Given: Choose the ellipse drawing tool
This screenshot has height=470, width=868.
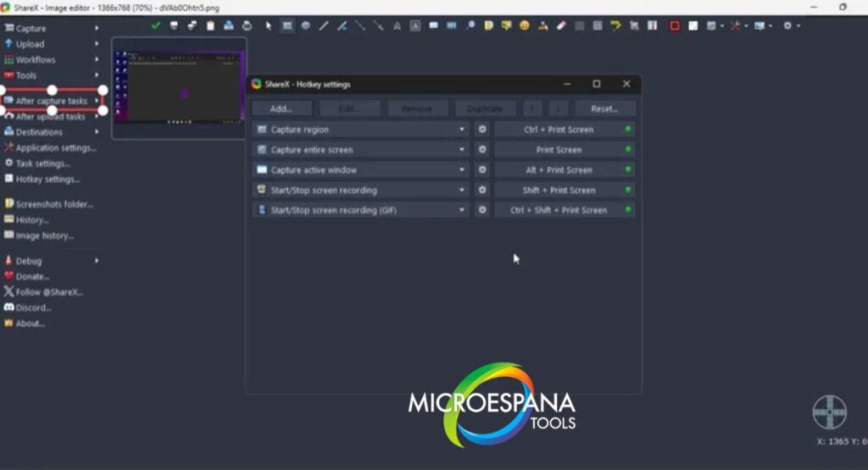Looking at the screenshot, I should coord(305,25).
